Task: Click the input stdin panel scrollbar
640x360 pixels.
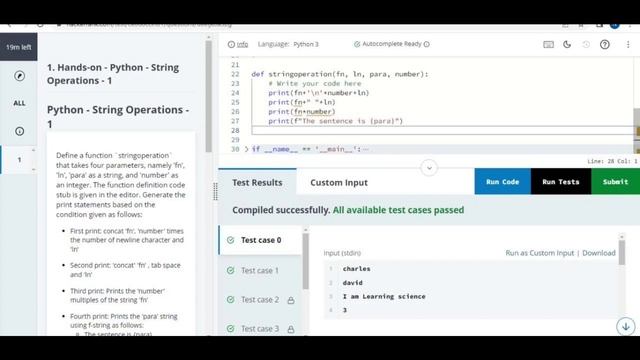Action: coord(622,253)
